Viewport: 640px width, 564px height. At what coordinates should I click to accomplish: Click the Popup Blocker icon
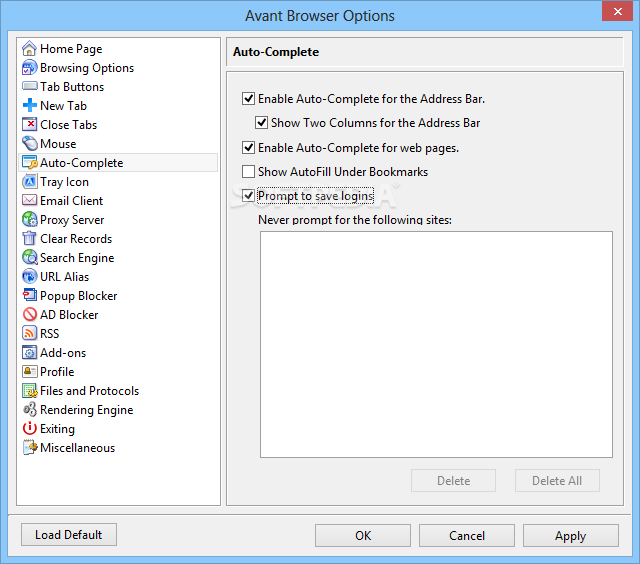pos(29,295)
